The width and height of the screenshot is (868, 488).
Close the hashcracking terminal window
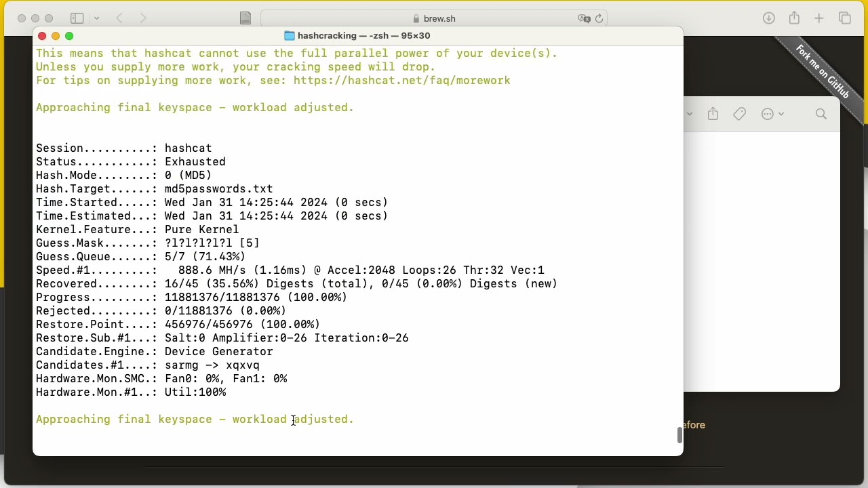click(x=42, y=36)
